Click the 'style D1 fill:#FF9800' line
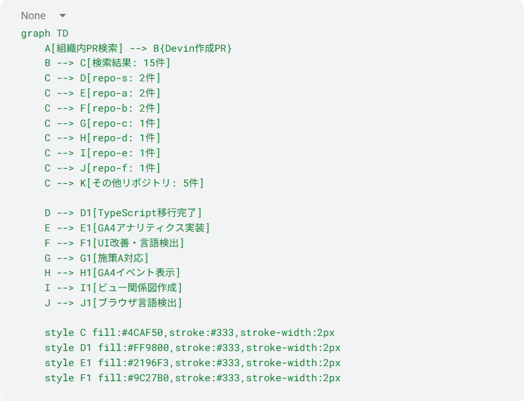This screenshot has width=532, height=401. [192, 348]
